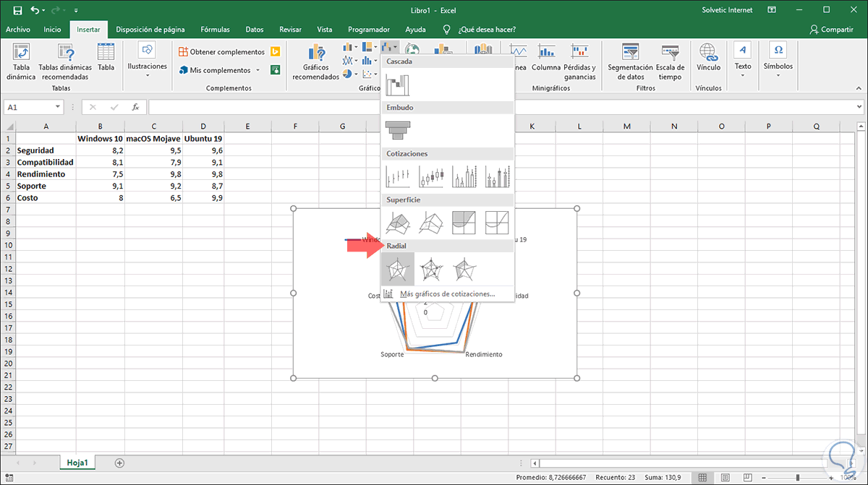Select the second Superficie wireframe chart
Screen dimensions: 868x485
[430, 223]
